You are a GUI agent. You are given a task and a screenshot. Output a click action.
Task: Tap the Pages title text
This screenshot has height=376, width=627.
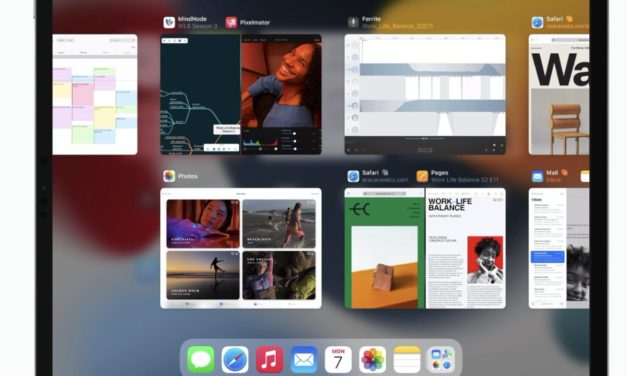coord(439,172)
